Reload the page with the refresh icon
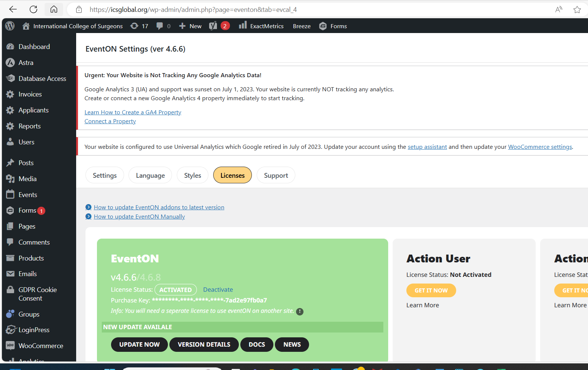 click(33, 9)
